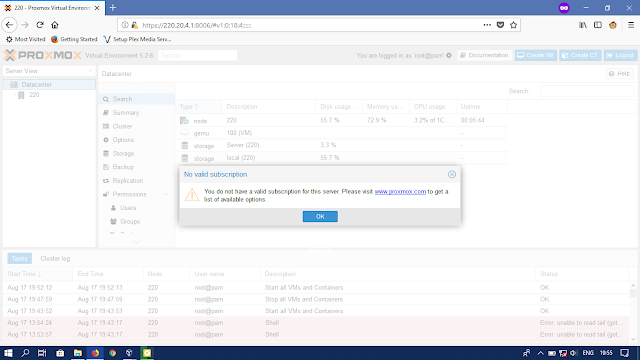Viewport: 640px width, 360px height.
Task: Expand node 220 in the tree
Action: (x=15, y=95)
